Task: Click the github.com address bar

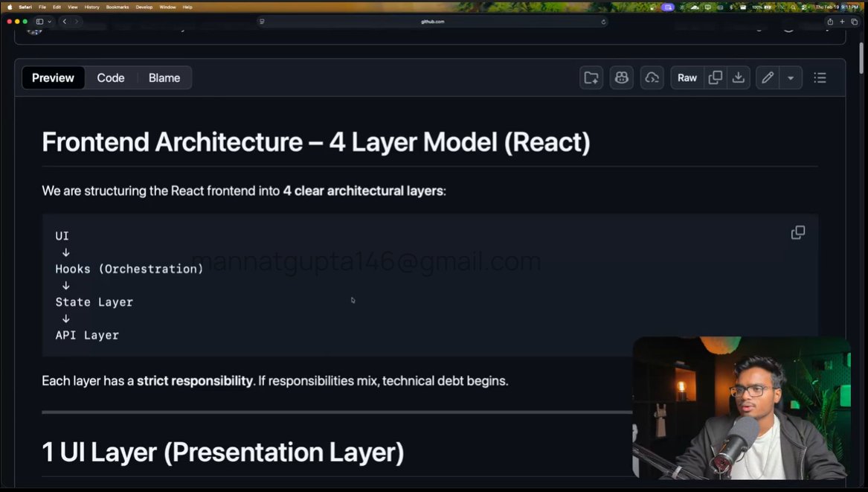Action: (433, 22)
